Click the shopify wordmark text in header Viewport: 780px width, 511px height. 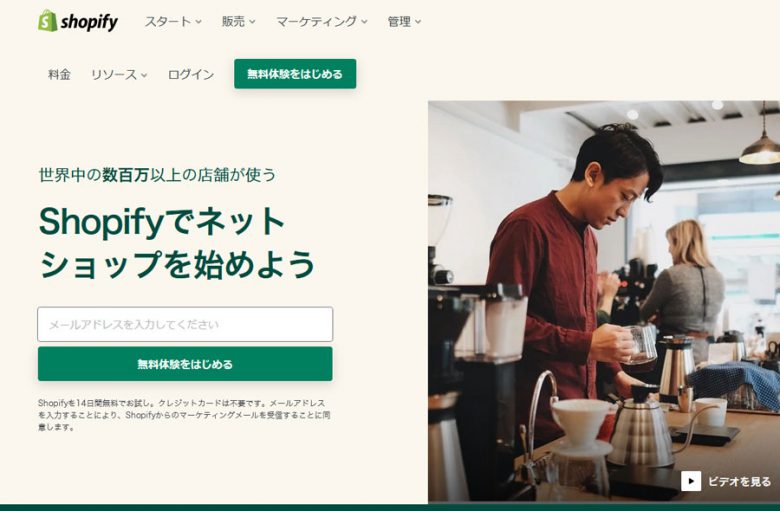coord(90,22)
